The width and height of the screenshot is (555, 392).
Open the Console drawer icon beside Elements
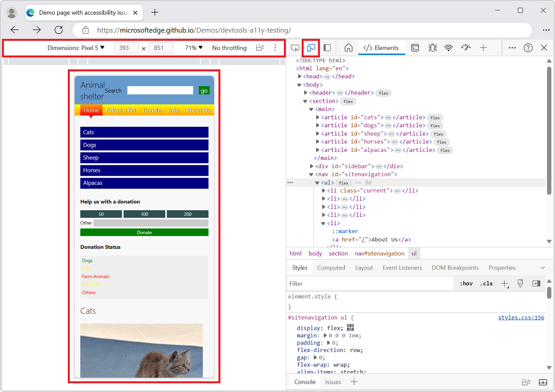(415, 48)
